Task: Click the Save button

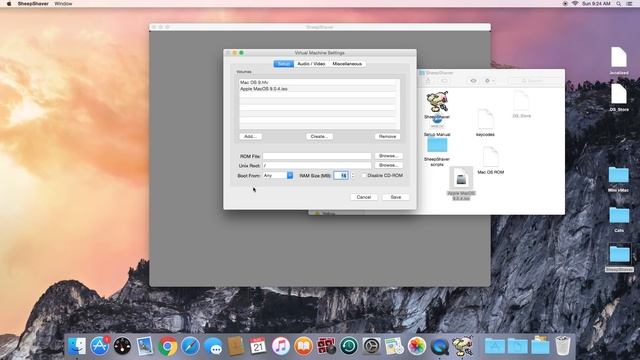Action: (x=396, y=197)
